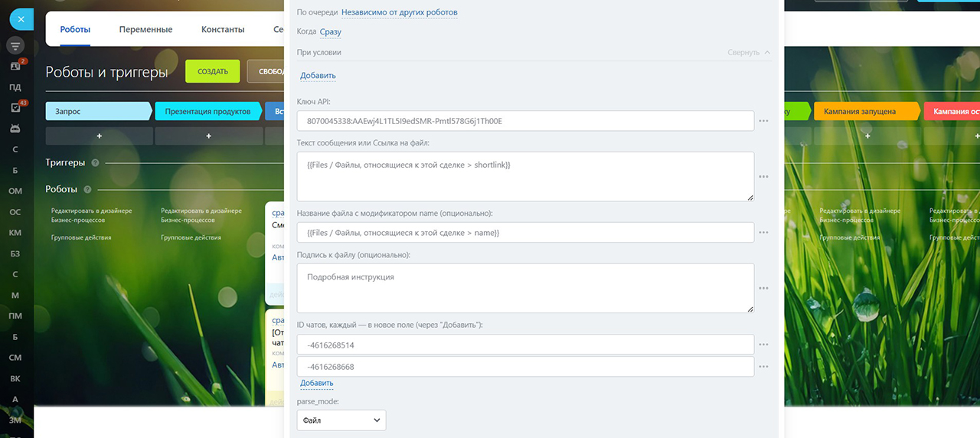The height and width of the screenshot is (438, 980).
Task: Open Групповые действия under Кампания запущена column
Action: [x=850, y=237]
